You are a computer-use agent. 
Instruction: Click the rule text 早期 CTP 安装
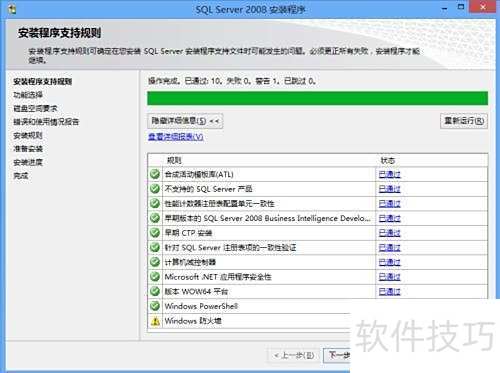(x=188, y=233)
